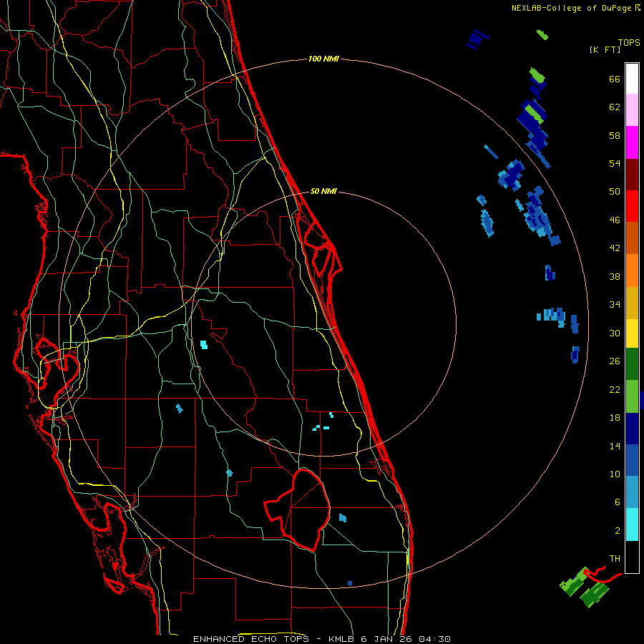644x644 pixels.
Task: Click the 66 legend value
Action: pyautogui.click(x=615, y=79)
